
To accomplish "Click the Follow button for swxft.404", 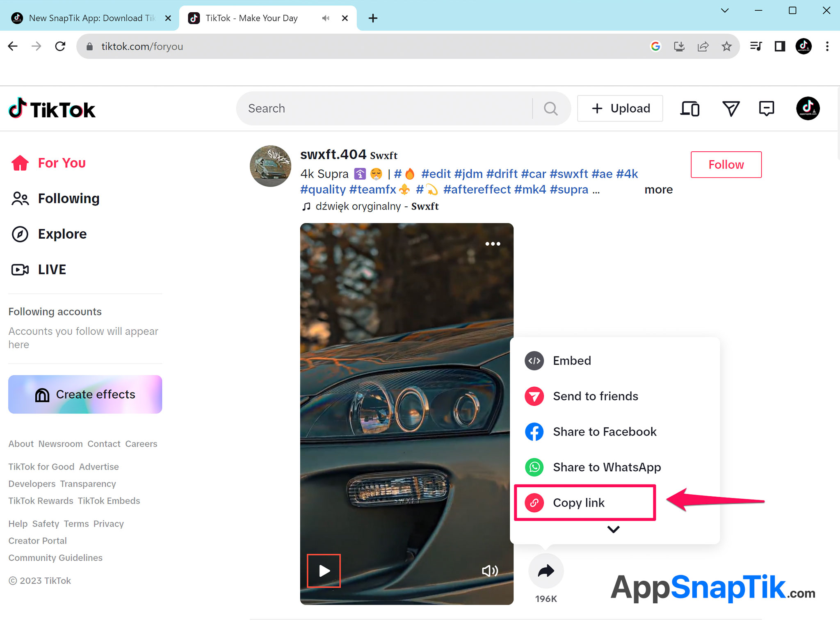I will pos(726,164).
